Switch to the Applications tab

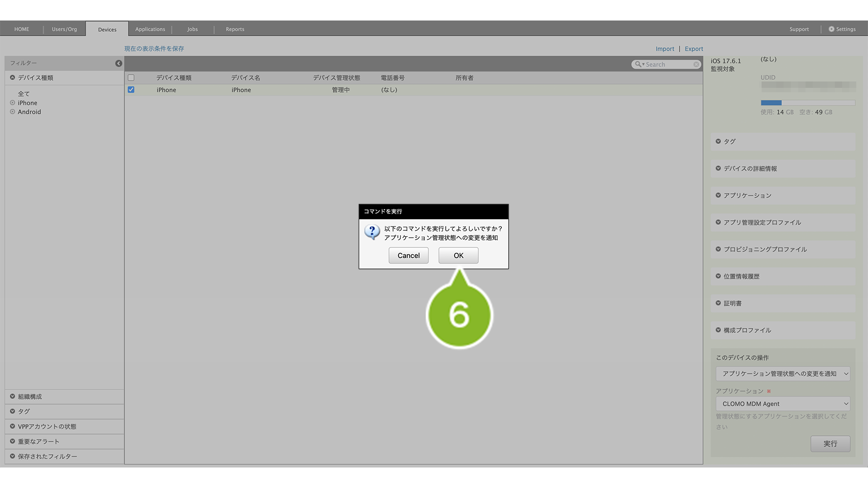150,29
